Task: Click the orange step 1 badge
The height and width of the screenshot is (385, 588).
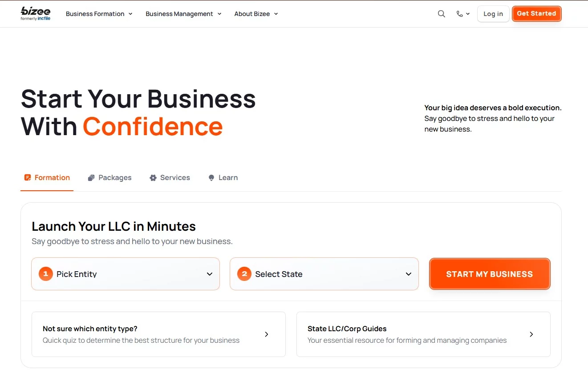Action: pos(45,274)
